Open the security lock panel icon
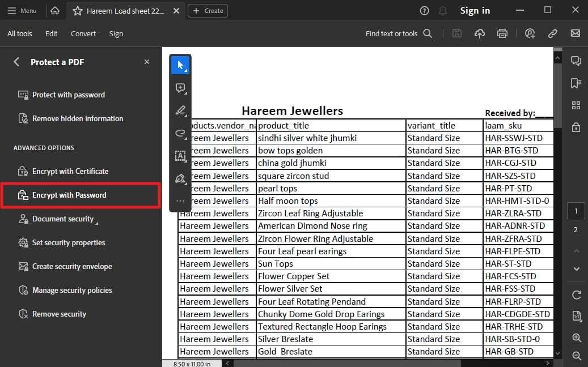This screenshot has height=367, width=588. pos(576,127)
